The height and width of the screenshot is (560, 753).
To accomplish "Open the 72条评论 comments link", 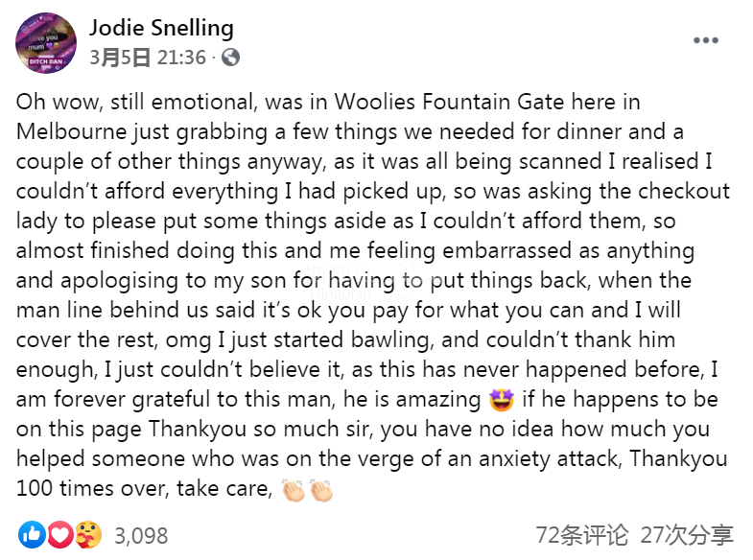I will [581, 535].
